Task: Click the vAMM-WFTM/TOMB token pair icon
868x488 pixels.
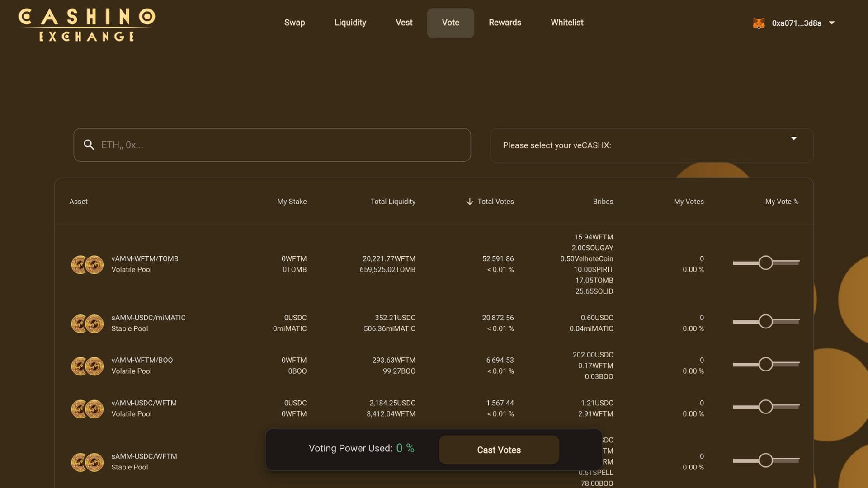Action: click(x=87, y=265)
